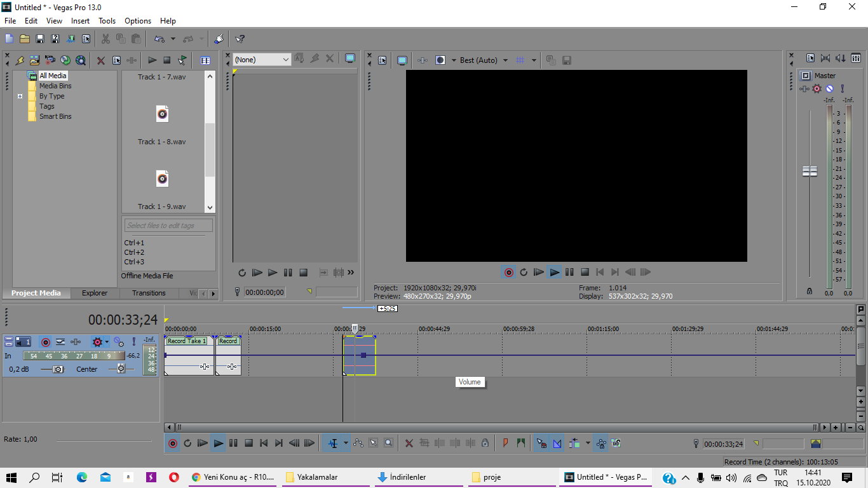Viewport: 868px width, 488px height.
Task: Open the preview overlays grid dropdown arrow
Action: tap(534, 60)
